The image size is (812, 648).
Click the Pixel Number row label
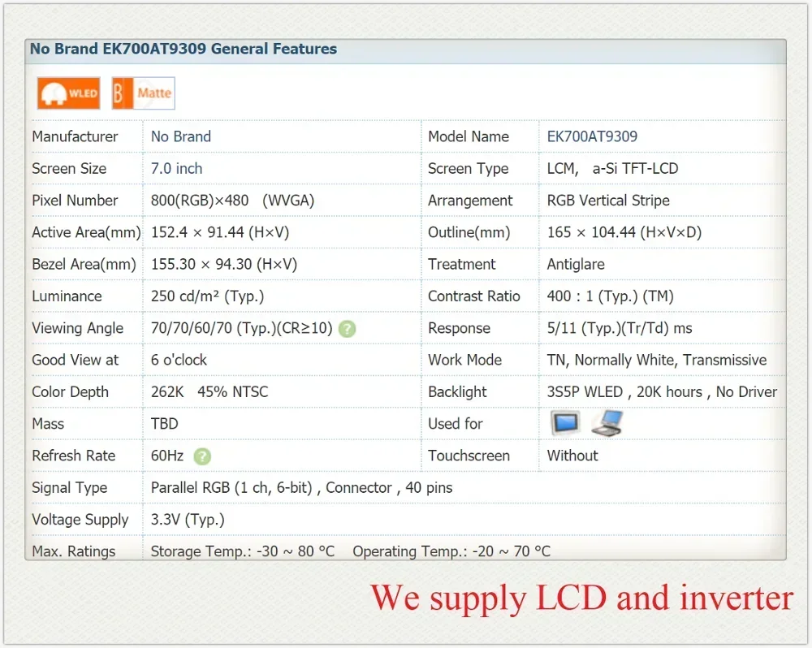point(75,201)
